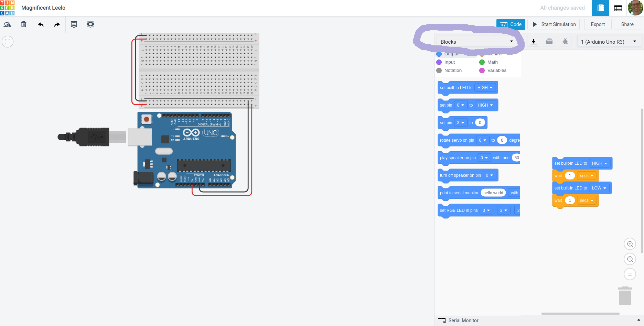The height and width of the screenshot is (326, 644).
Task: Open the debugger bug icon
Action: click(565, 42)
